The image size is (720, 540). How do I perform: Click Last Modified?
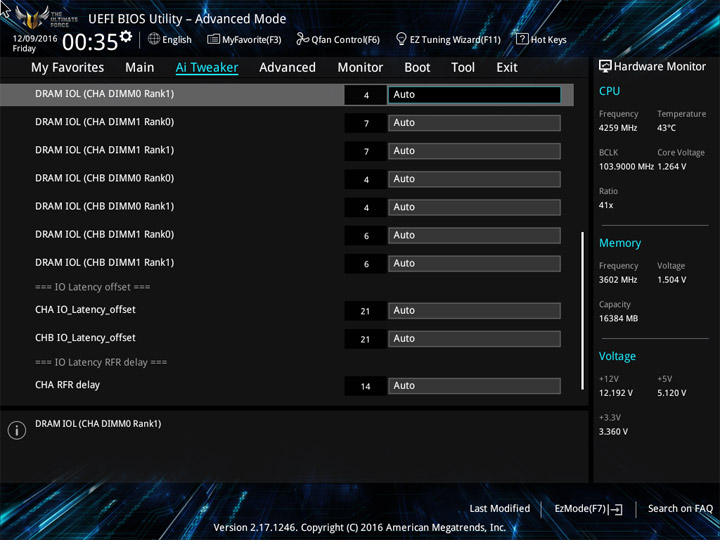(500, 508)
